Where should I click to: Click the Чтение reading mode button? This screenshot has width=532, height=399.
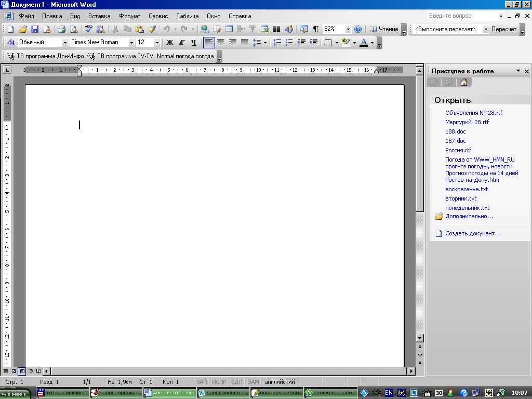pos(384,29)
